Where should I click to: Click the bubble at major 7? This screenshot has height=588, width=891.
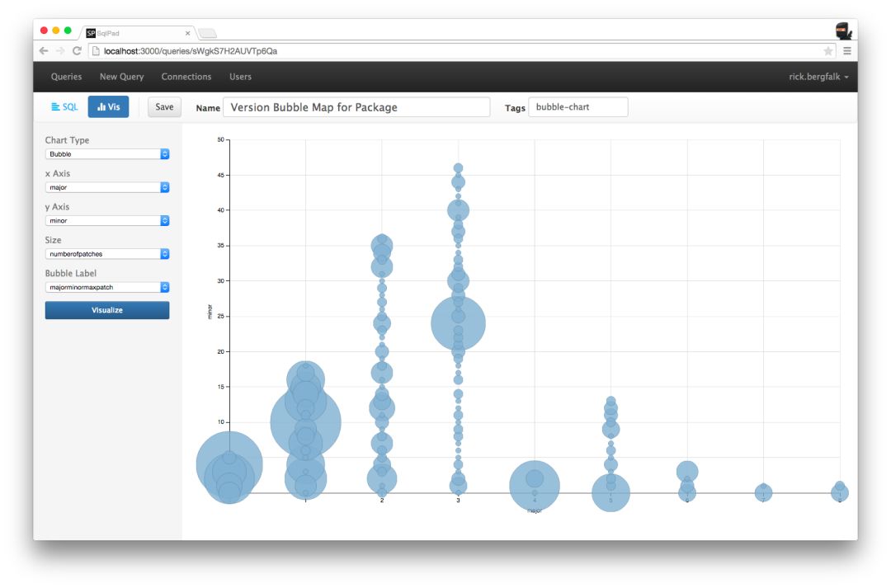point(763,492)
